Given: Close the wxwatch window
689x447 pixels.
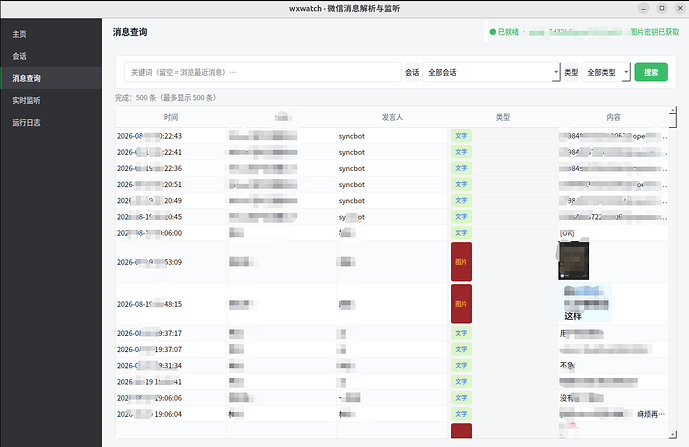Looking at the screenshot, I should 680,8.
